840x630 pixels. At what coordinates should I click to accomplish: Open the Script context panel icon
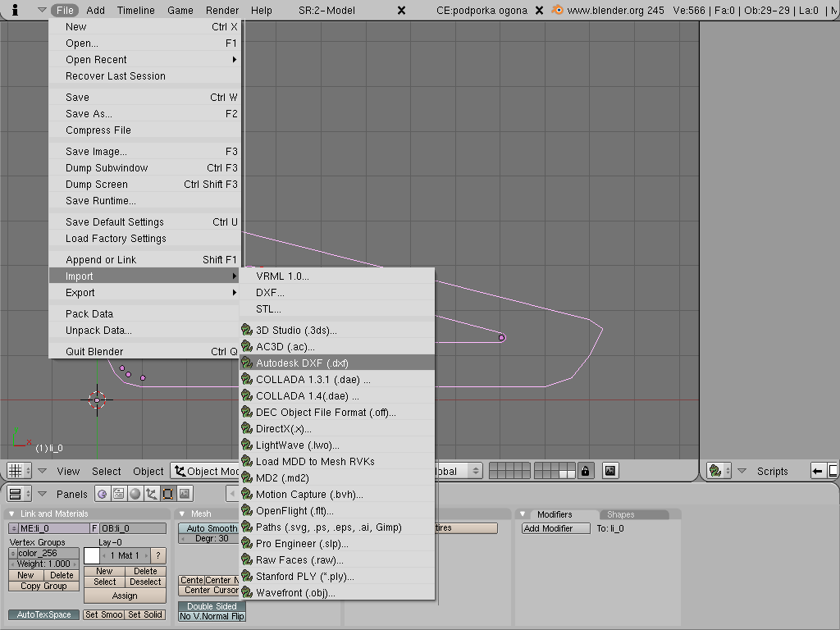(118, 494)
